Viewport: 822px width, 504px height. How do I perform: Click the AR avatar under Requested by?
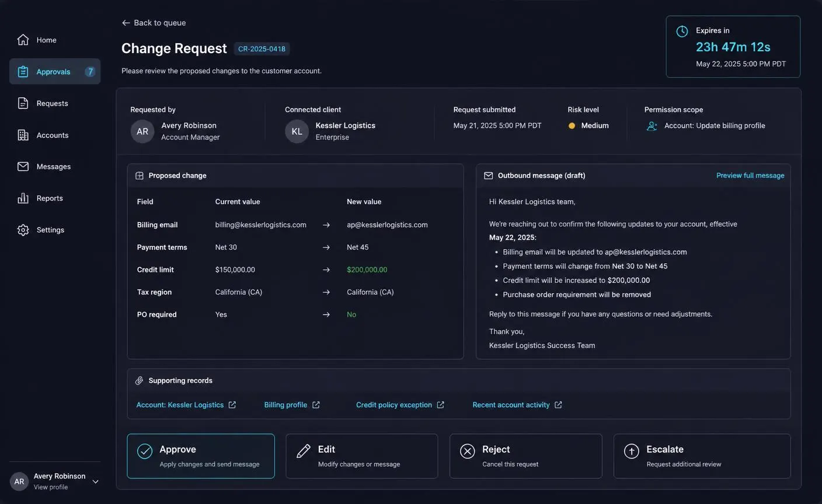(142, 131)
